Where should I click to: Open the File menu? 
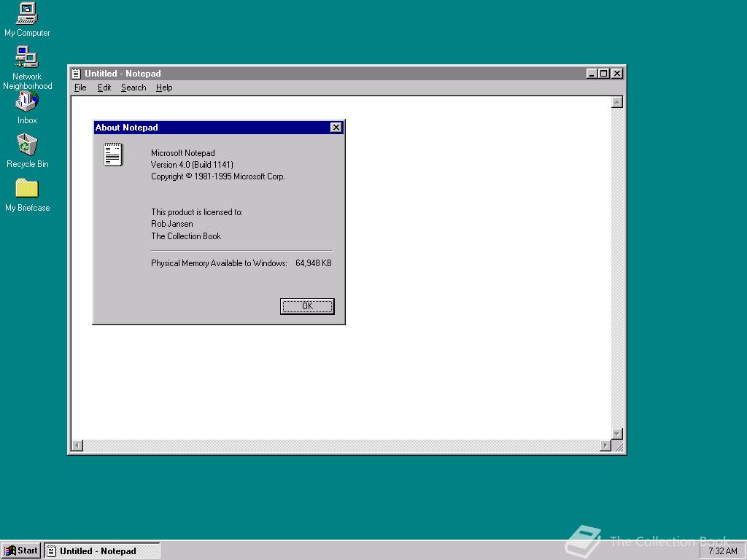tap(80, 87)
